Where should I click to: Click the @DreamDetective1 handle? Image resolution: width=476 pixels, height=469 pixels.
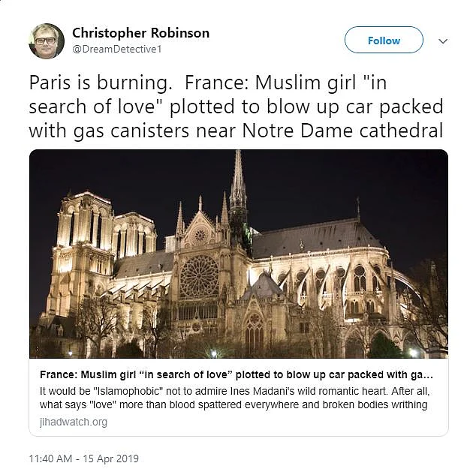tap(116, 50)
